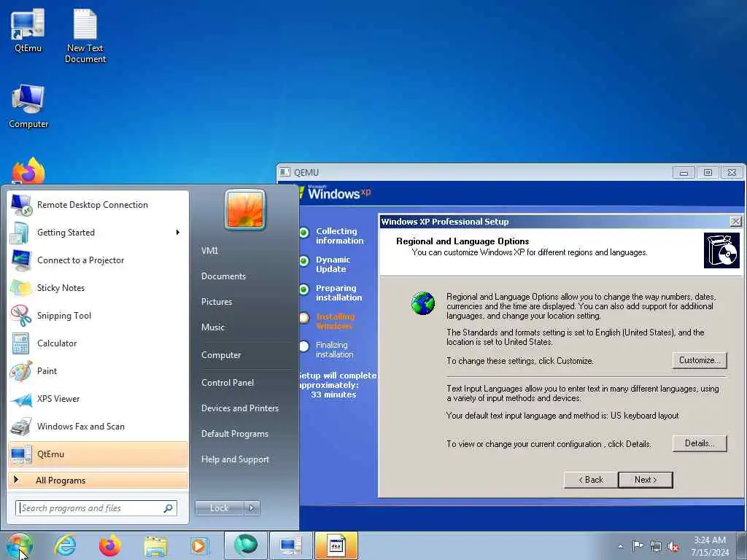This screenshot has height=560, width=747.
Task: Open Windows Fax and Scan
Action: coord(98,426)
